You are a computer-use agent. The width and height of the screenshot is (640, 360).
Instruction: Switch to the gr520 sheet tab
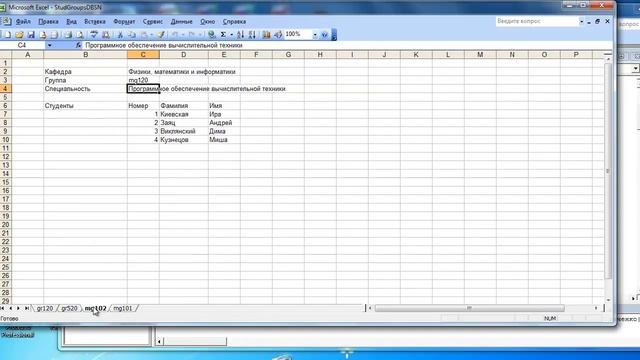click(69, 308)
